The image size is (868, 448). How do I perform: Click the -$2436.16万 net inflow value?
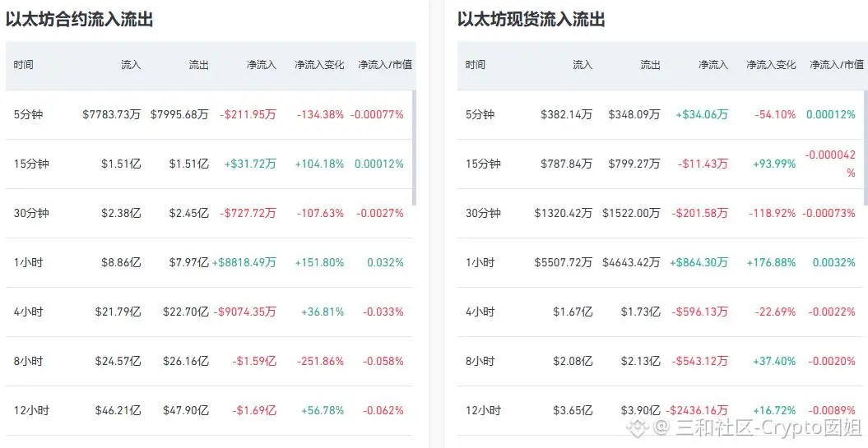[696, 410]
